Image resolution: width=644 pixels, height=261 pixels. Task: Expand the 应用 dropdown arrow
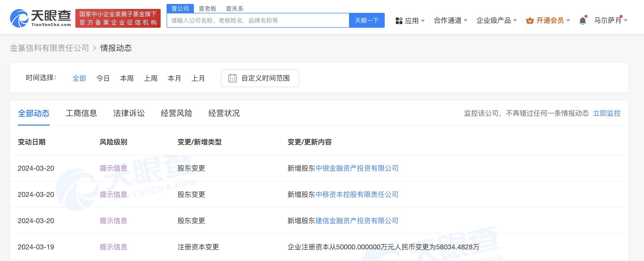423,21
